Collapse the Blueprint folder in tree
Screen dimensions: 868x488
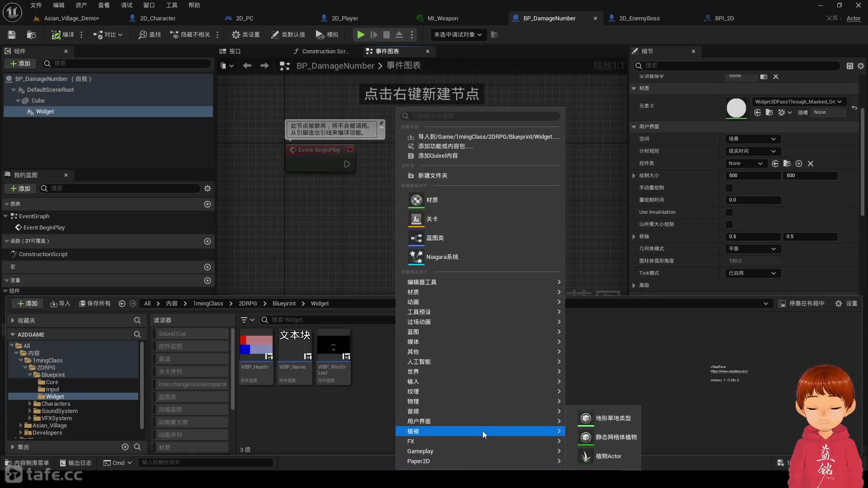(30, 375)
